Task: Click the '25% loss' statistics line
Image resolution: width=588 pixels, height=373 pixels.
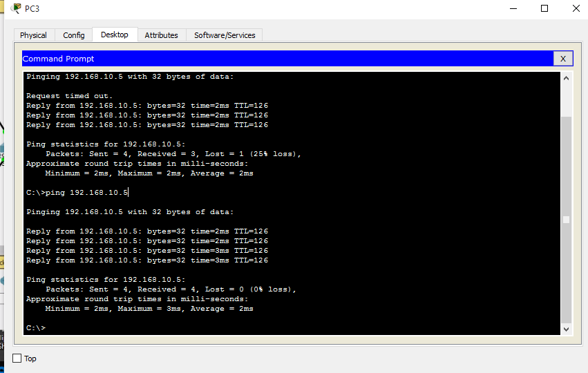Action: pos(173,154)
